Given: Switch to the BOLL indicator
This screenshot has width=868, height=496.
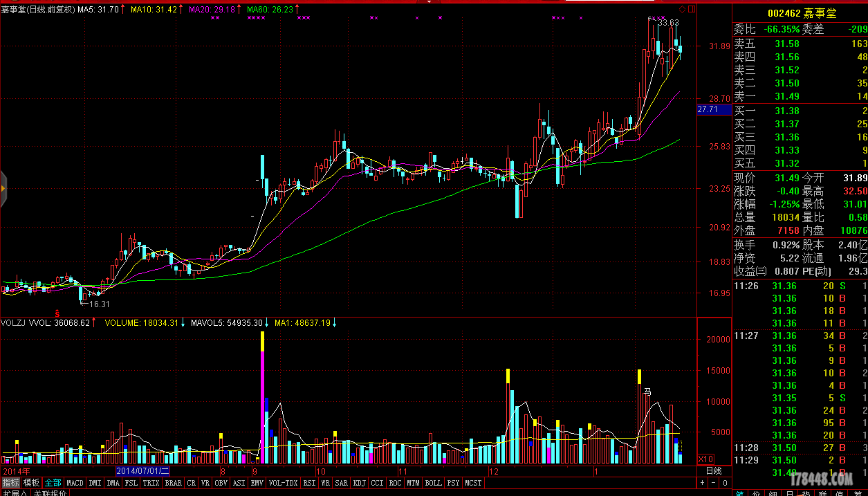Looking at the screenshot, I should 434,483.
